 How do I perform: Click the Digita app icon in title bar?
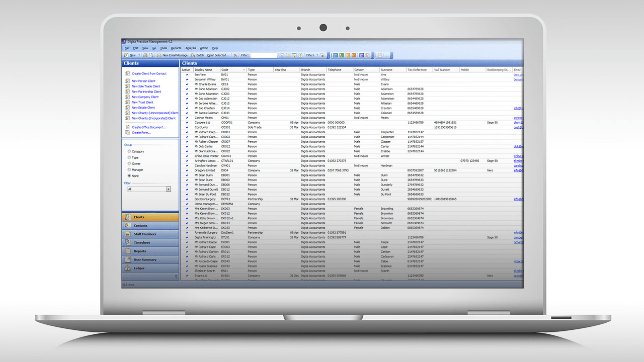coord(123,42)
